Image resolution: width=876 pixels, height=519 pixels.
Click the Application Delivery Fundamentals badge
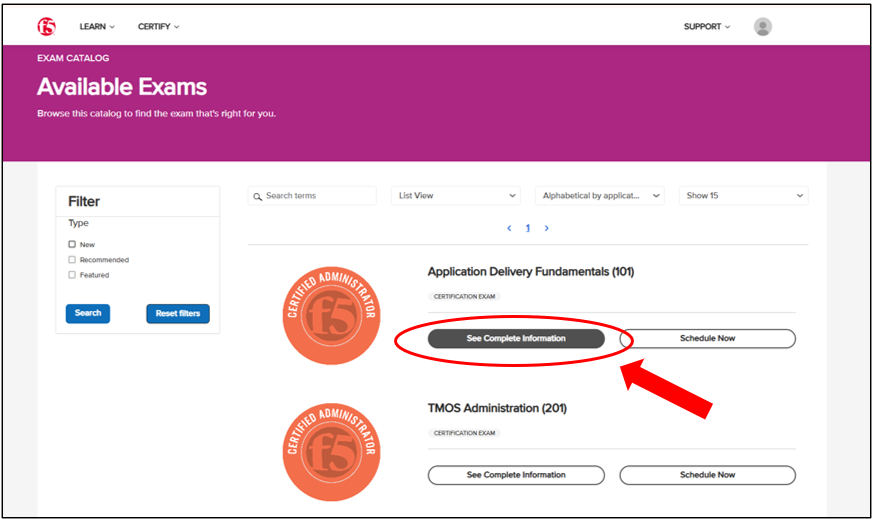click(x=331, y=315)
